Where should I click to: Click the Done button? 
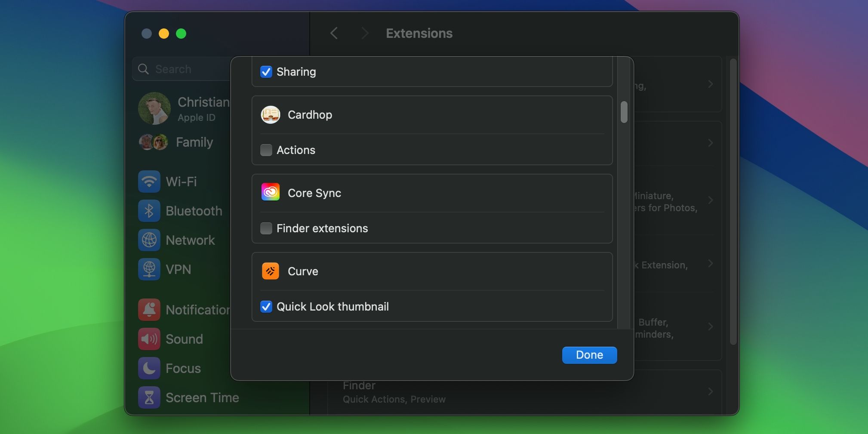pyautogui.click(x=588, y=355)
